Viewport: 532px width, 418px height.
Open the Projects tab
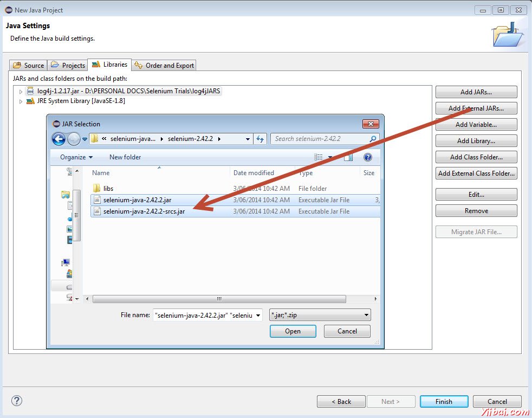(x=68, y=65)
